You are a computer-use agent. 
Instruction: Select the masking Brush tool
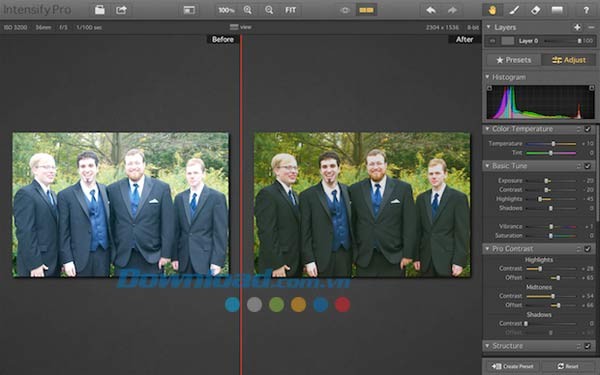coord(514,10)
